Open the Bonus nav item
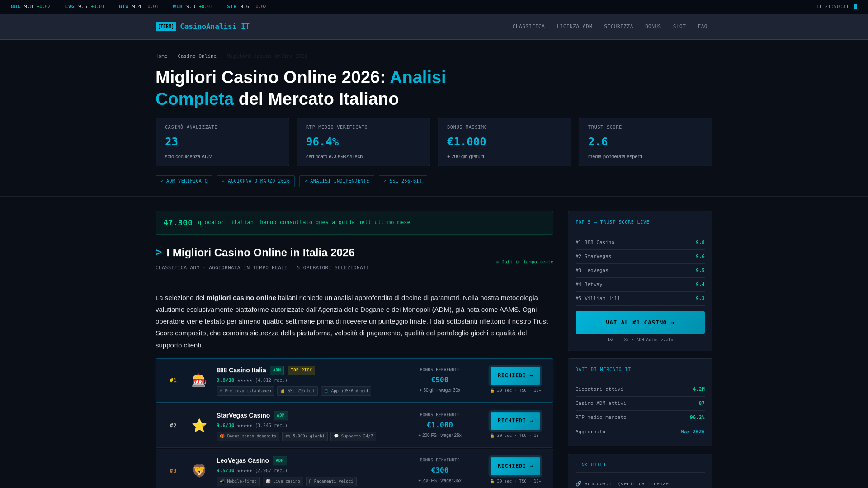The image size is (868, 488). click(x=653, y=27)
